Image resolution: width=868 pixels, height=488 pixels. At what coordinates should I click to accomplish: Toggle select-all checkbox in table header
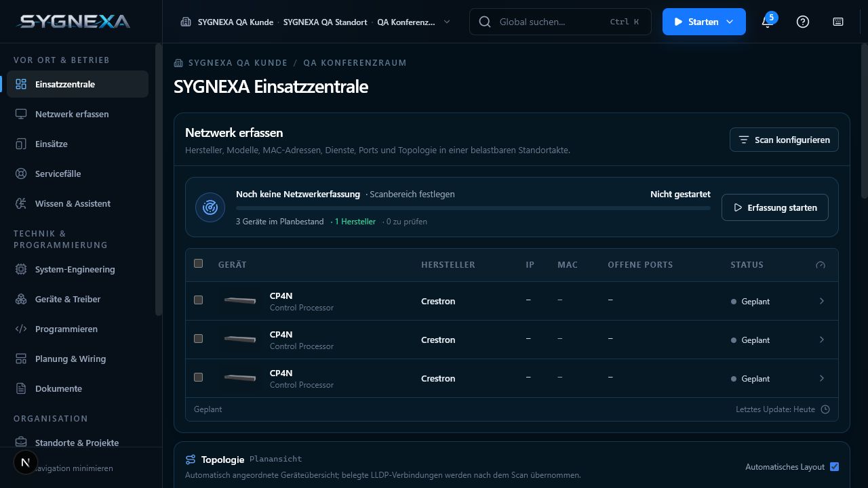198,264
